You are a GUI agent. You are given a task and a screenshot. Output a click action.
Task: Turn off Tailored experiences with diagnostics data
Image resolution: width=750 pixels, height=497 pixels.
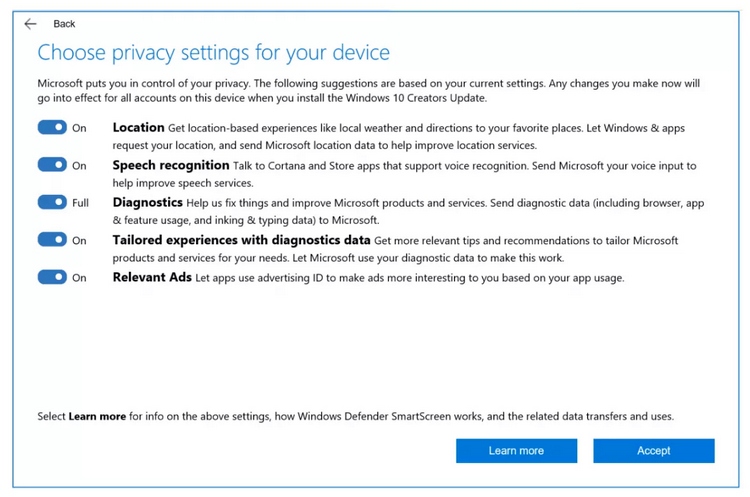coord(52,240)
